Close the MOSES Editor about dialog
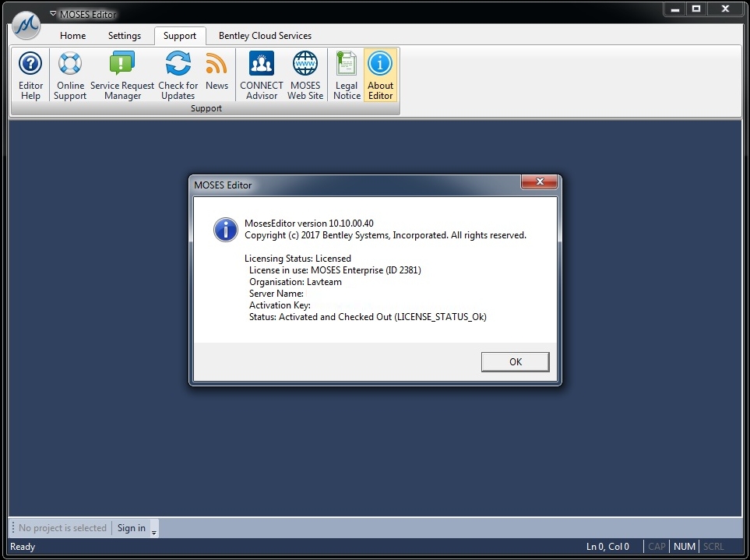The width and height of the screenshot is (750, 560). pos(540,181)
